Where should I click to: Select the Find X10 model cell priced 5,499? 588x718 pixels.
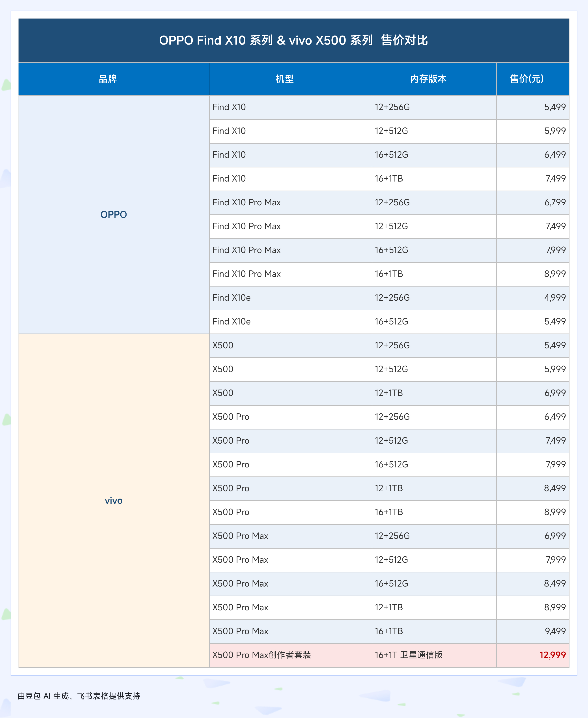[290, 107]
